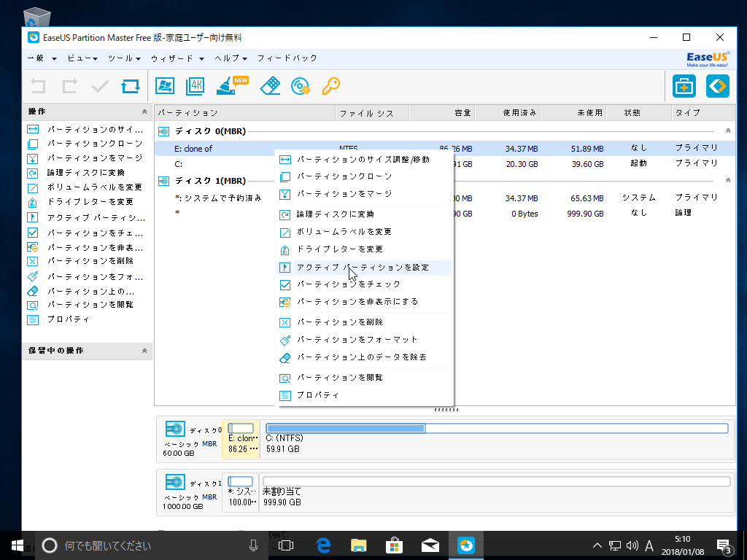This screenshot has width=747, height=560.
Task: Choose パーティションをフォーマット in the context menu
Action: coord(357,340)
